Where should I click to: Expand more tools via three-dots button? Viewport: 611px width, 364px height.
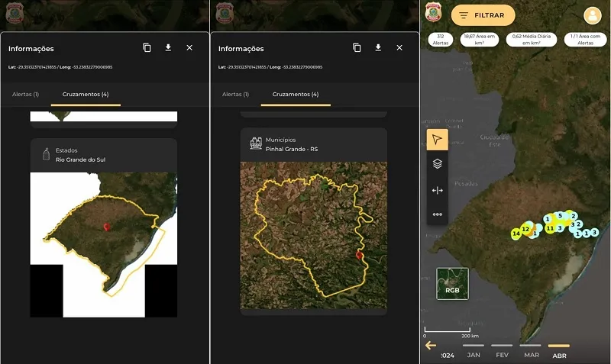437,214
